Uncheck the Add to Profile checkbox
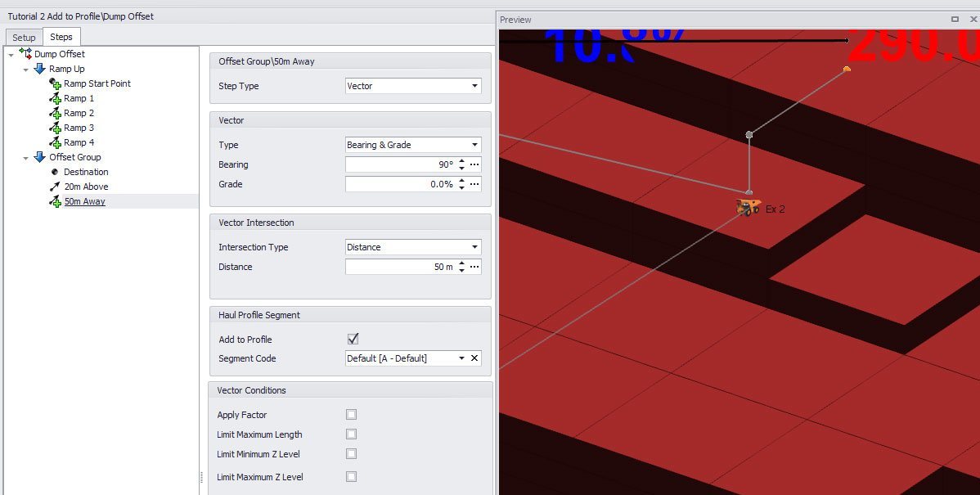Screen dimensions: 980x495 pos(353,339)
